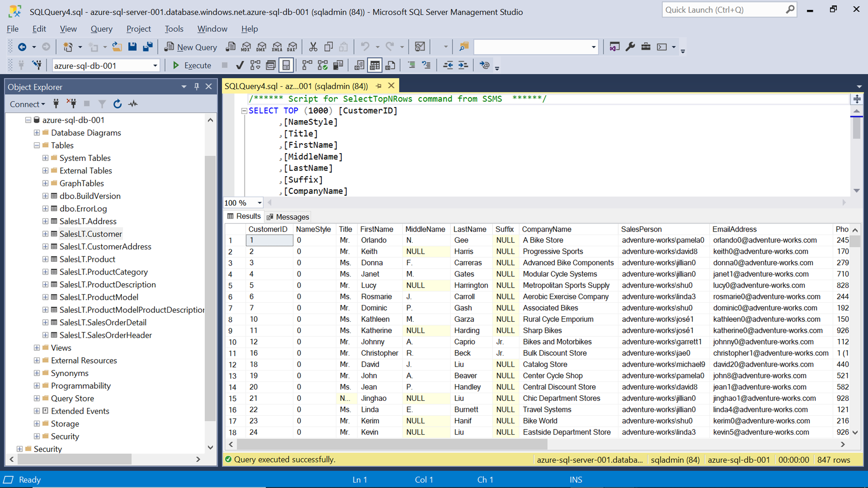Toggle pin on the SQLQuery4.sql tab
This screenshot has width=868, height=488.
(x=378, y=86)
